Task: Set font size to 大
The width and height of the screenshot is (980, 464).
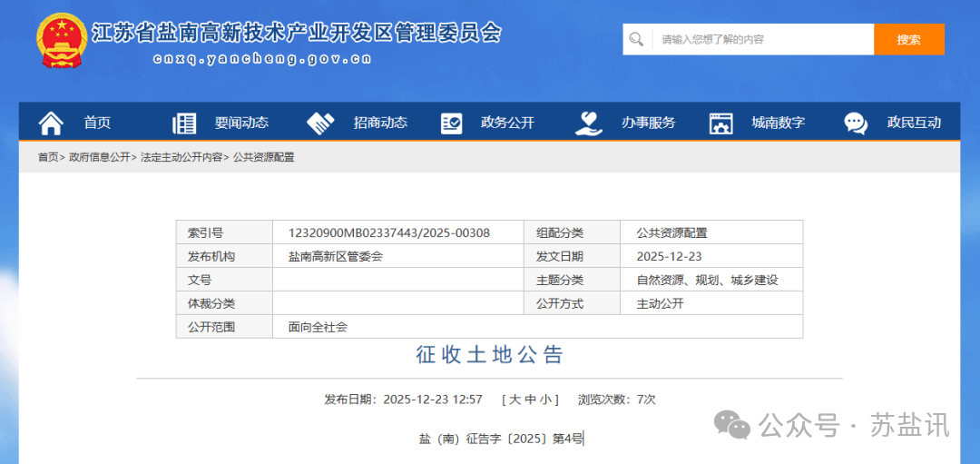Action: (x=514, y=400)
